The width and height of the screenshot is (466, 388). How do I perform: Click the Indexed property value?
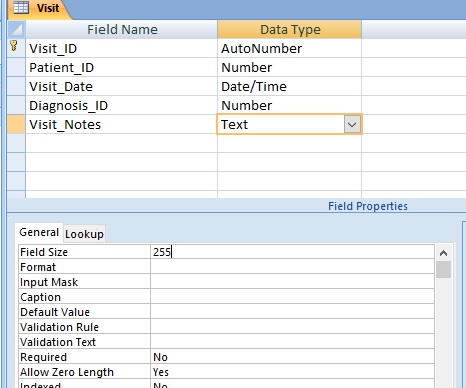tap(292, 384)
